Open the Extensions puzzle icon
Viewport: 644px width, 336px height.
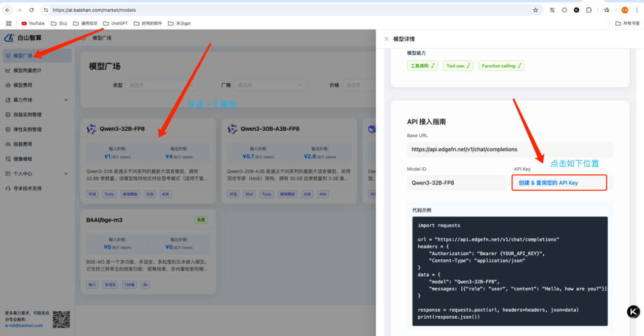589,10
